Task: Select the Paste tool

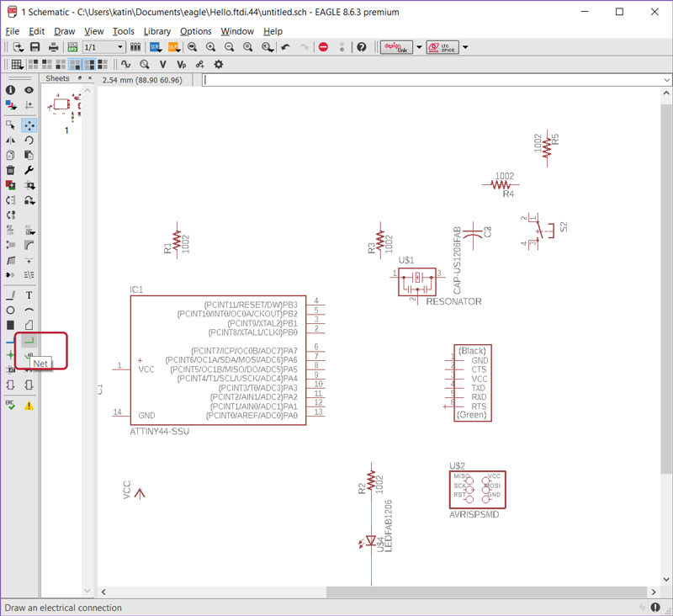Action: click(29, 155)
